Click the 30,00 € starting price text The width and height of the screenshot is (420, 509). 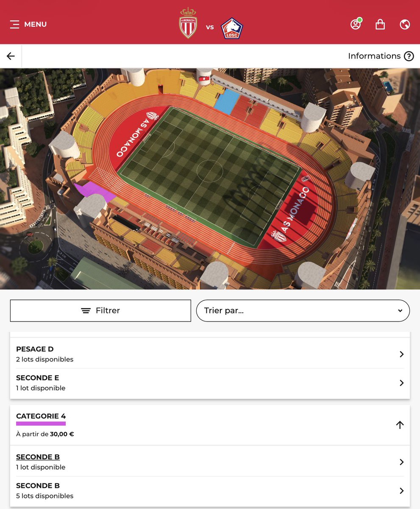[62, 434]
